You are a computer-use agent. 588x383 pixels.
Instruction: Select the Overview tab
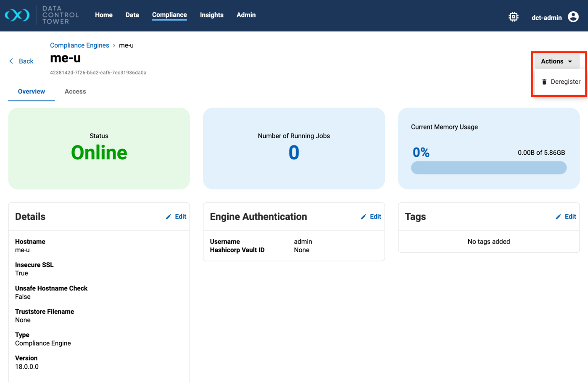coord(32,92)
